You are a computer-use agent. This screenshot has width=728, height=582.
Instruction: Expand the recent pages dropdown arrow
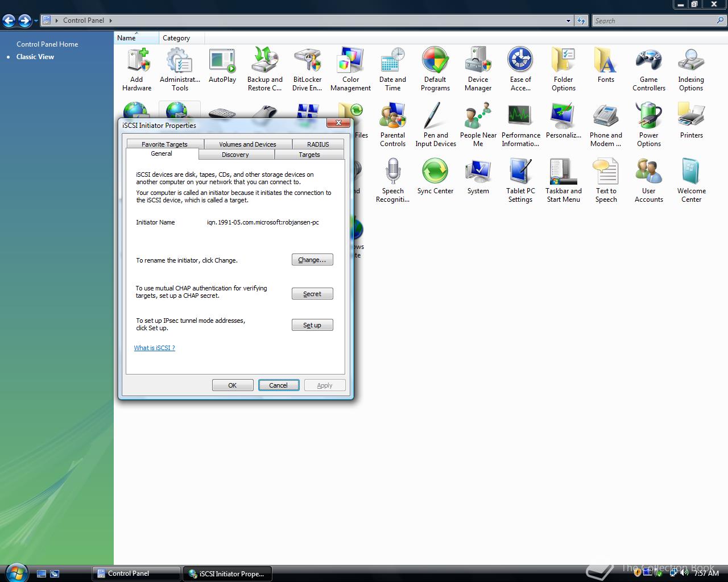pyautogui.click(x=36, y=21)
